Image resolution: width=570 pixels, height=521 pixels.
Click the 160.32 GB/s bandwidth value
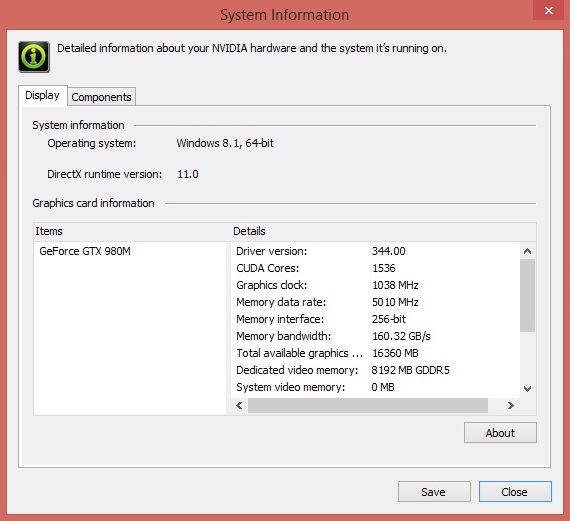point(401,336)
